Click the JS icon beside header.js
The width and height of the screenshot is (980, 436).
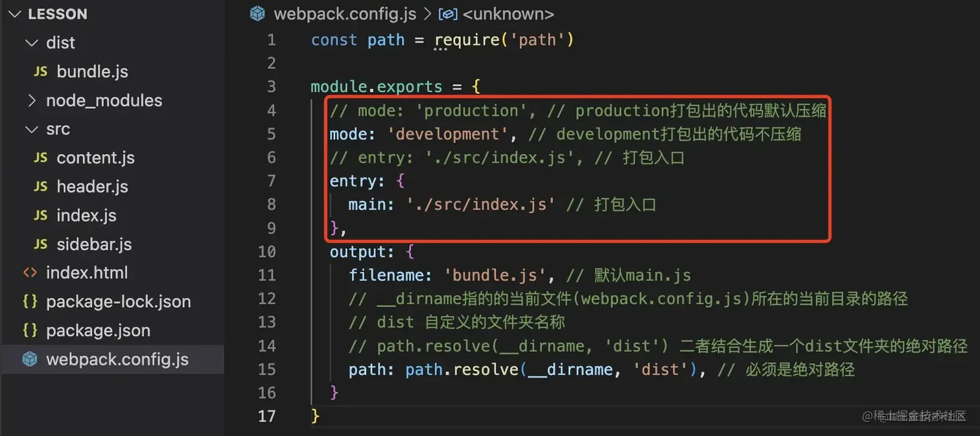pos(40,187)
